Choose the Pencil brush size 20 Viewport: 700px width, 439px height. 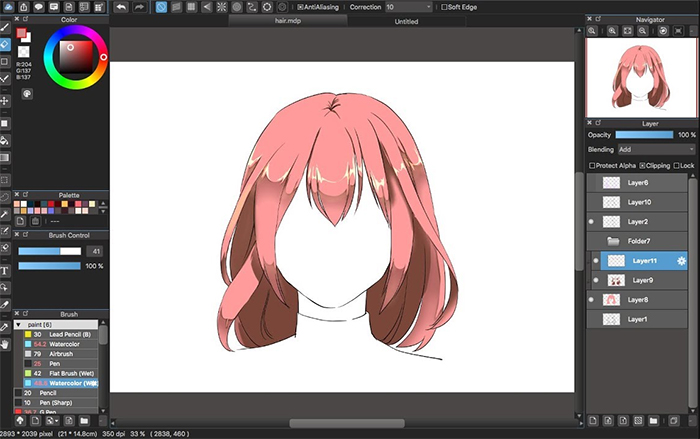[x=56, y=393]
